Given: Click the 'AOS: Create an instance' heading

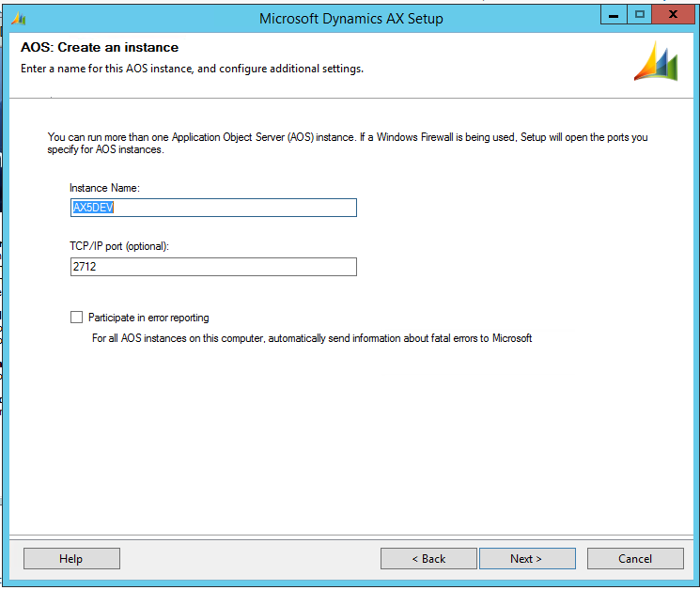Looking at the screenshot, I should coord(100,48).
